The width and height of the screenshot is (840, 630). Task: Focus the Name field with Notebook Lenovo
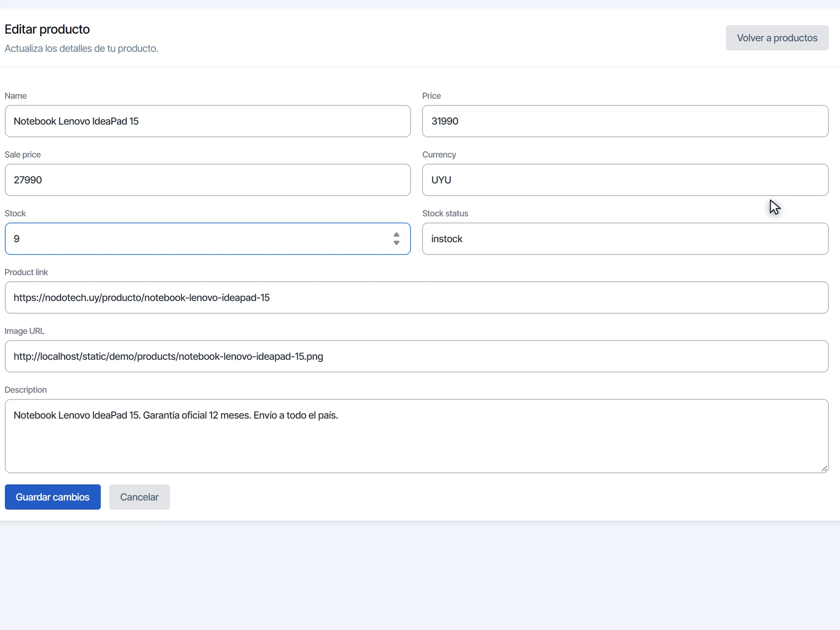pyautogui.click(x=208, y=121)
